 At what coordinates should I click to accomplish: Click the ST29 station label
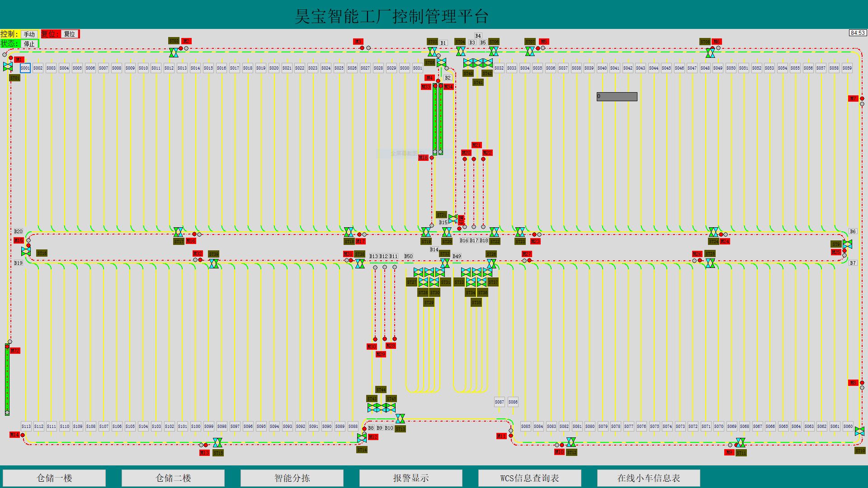pos(429,303)
